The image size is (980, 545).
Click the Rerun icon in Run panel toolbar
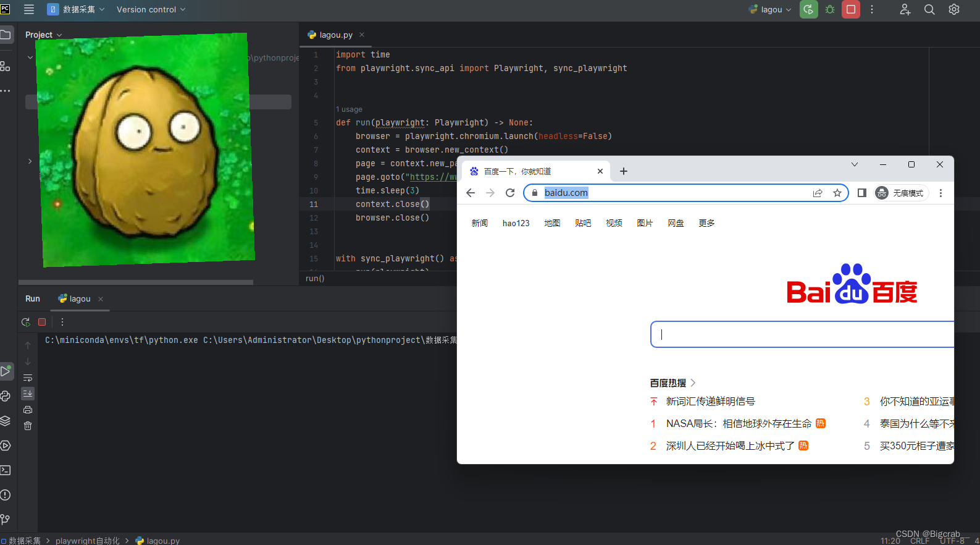point(26,322)
